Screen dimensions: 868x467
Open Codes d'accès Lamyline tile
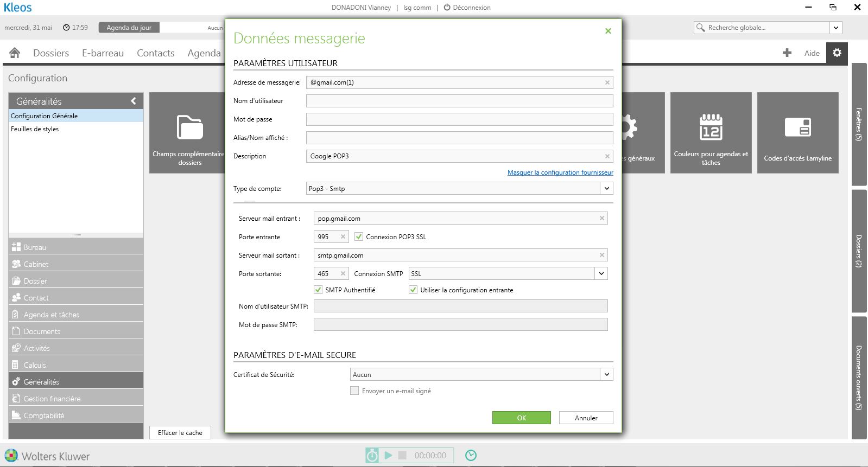(x=797, y=133)
